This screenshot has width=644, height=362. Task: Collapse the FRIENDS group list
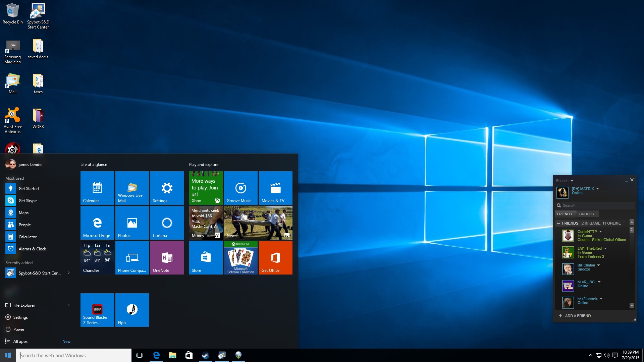coord(558,223)
